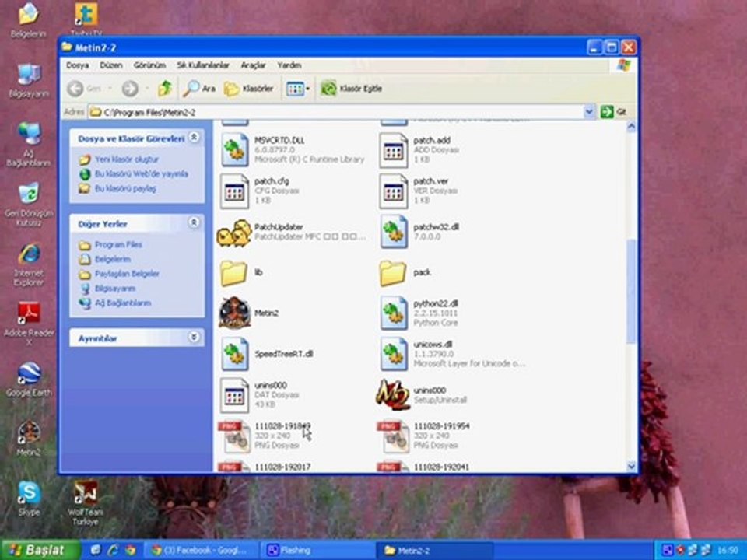
Task: Go to Bilgisayarım link in sidebar
Action: click(115, 289)
